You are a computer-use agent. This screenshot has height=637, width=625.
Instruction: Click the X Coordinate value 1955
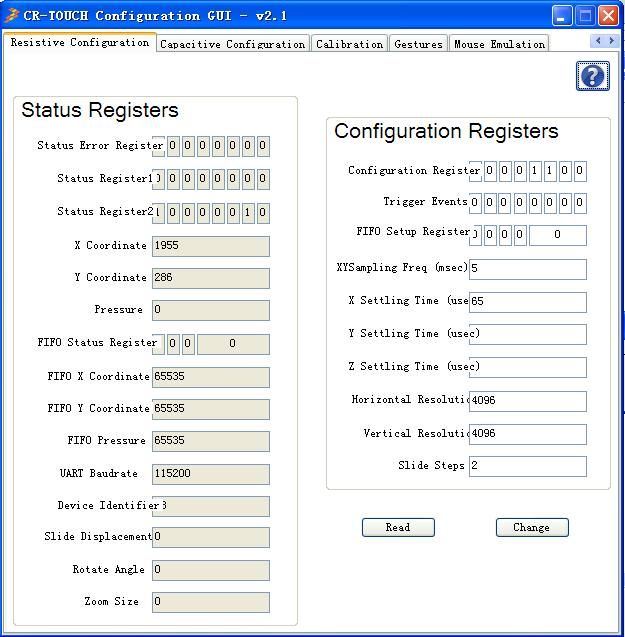(x=211, y=246)
